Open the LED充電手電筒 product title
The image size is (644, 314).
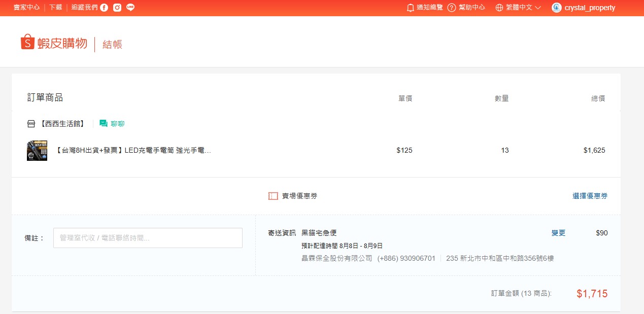point(133,151)
